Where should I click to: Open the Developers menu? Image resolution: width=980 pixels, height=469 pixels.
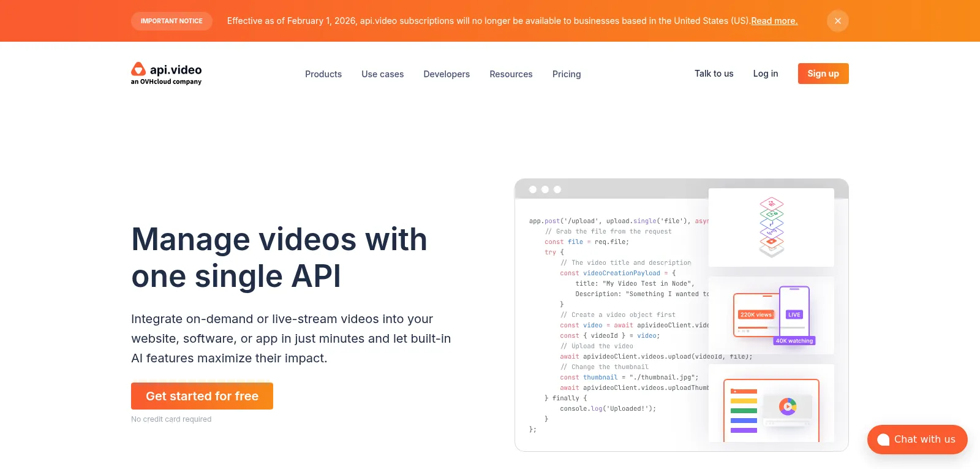447,74
